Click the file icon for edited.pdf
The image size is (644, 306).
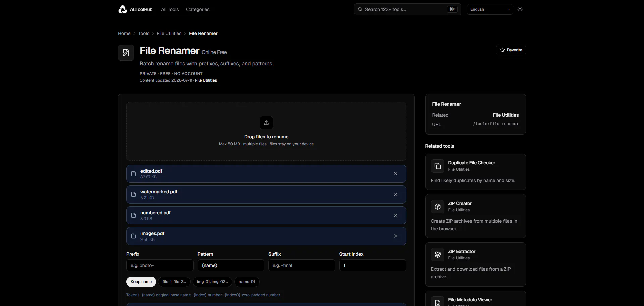pyautogui.click(x=133, y=174)
